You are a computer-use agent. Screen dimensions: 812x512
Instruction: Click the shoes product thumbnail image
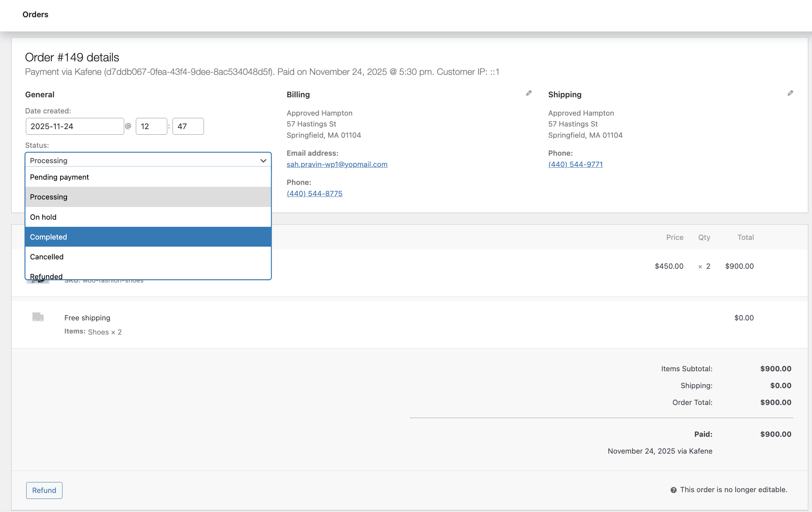38,281
